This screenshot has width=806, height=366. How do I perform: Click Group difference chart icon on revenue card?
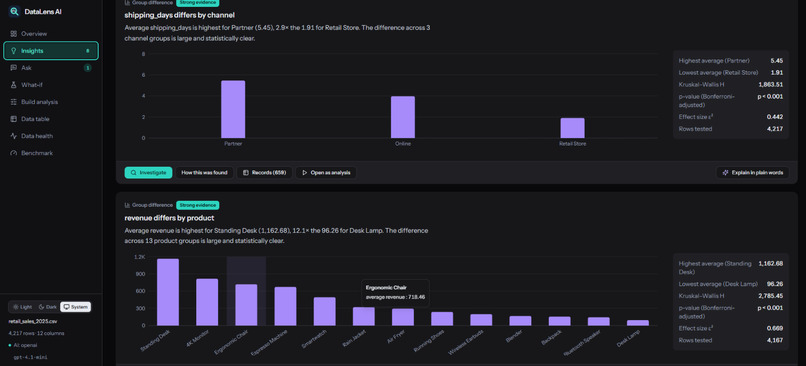tap(127, 205)
